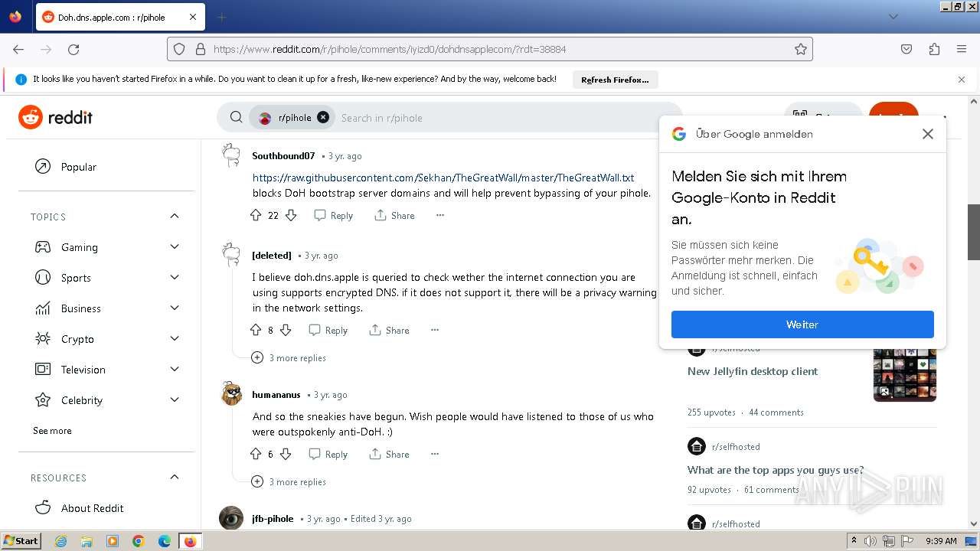Downvote the [deleted] user's comment
Screen dimensions: 980x551
point(286,331)
